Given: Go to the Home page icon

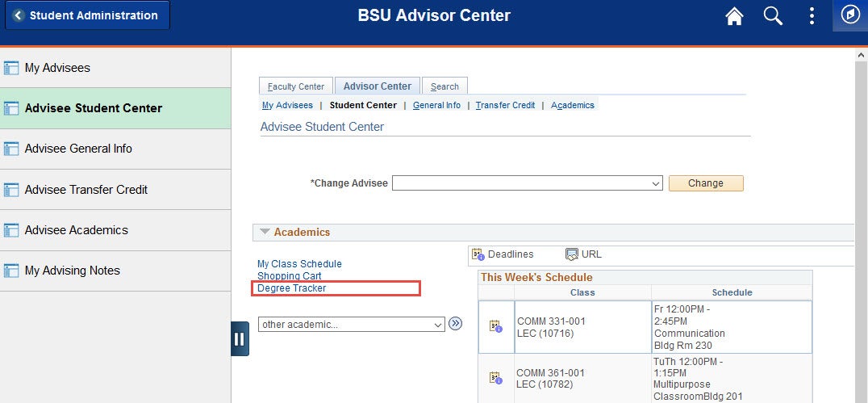Looking at the screenshot, I should [x=734, y=16].
